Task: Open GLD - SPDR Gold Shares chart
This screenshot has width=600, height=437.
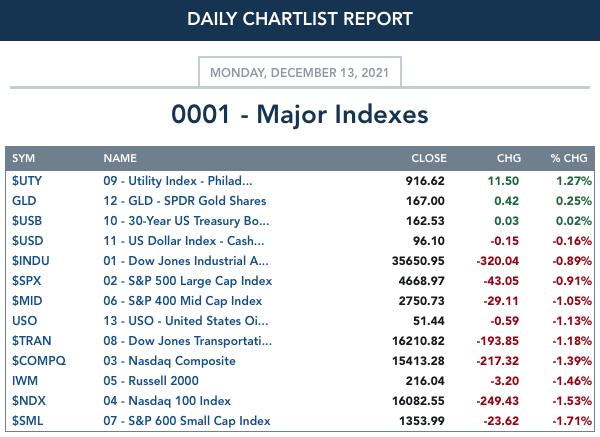Action: tap(184, 201)
